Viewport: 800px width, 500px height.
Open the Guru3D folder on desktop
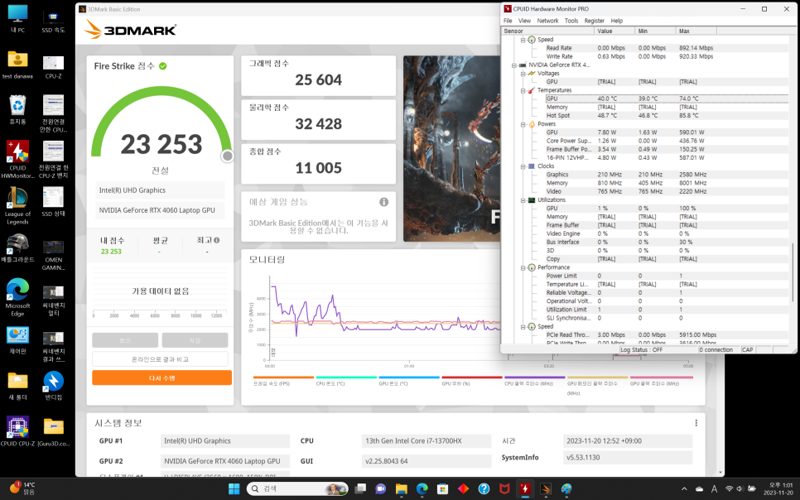53,431
